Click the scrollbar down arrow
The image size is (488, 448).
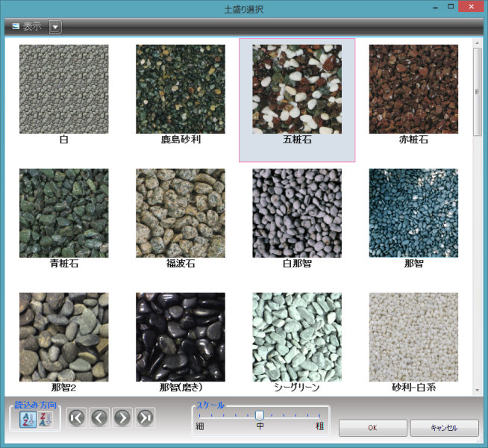pos(477,390)
